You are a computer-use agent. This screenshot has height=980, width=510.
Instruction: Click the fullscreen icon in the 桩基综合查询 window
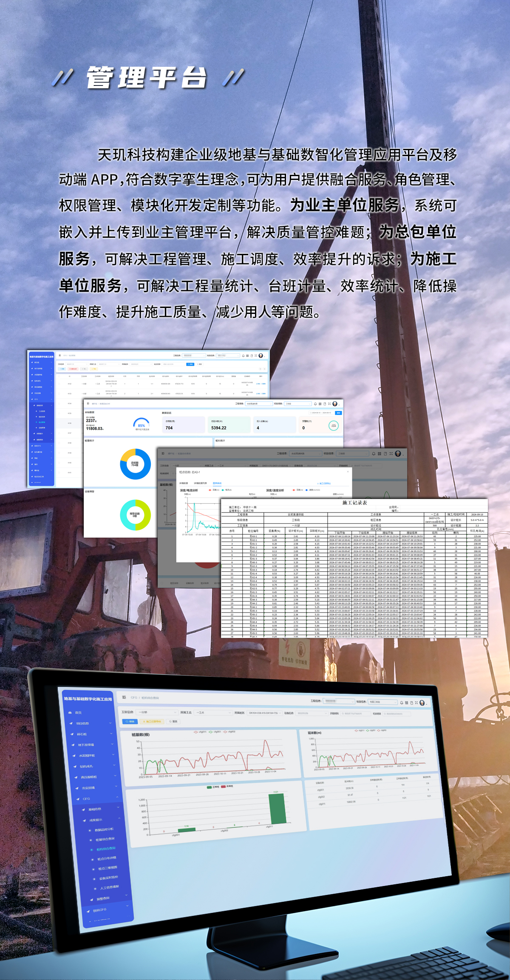391,453
